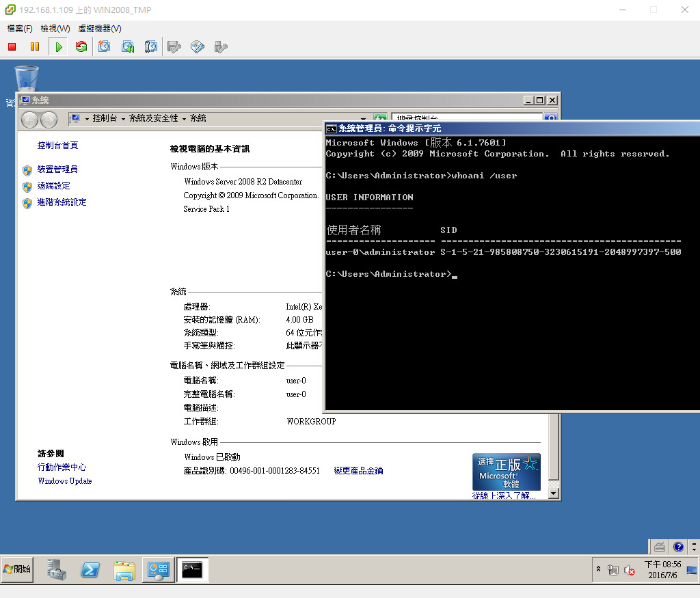700x598 pixels.
Task: Click the red Power Off VM button
Action: pyautogui.click(x=12, y=47)
